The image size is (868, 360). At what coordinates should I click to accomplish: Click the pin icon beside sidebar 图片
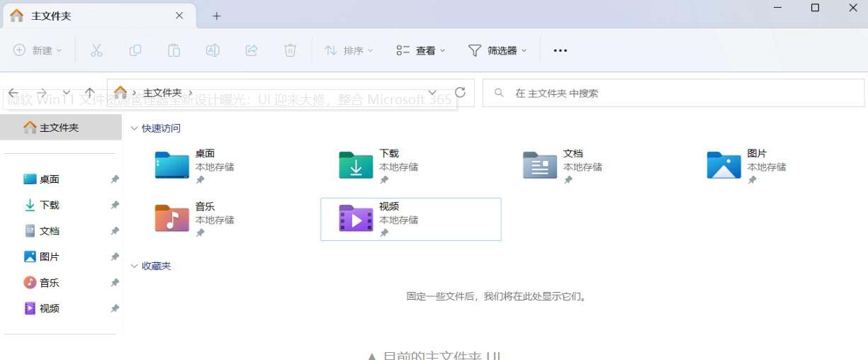tap(114, 257)
